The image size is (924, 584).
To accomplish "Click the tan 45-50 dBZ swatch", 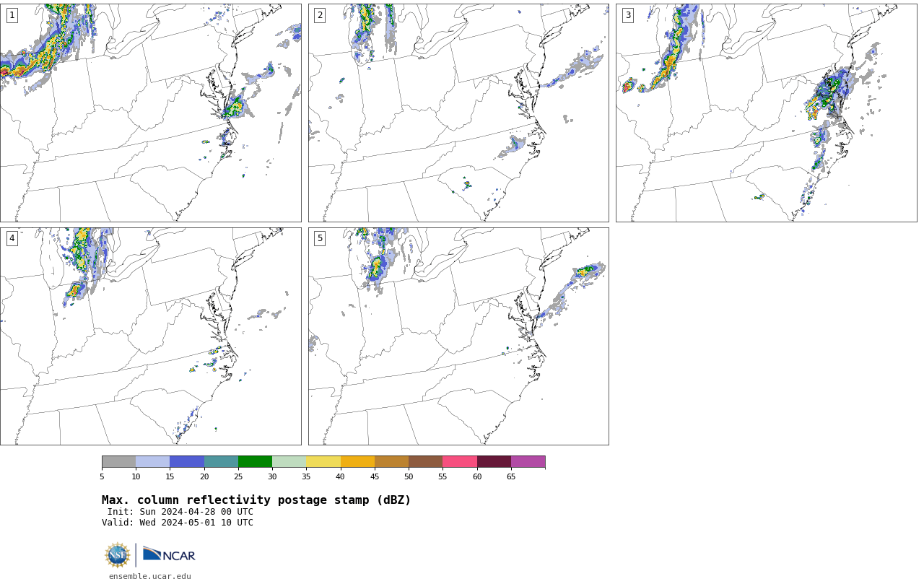I will (x=391, y=462).
